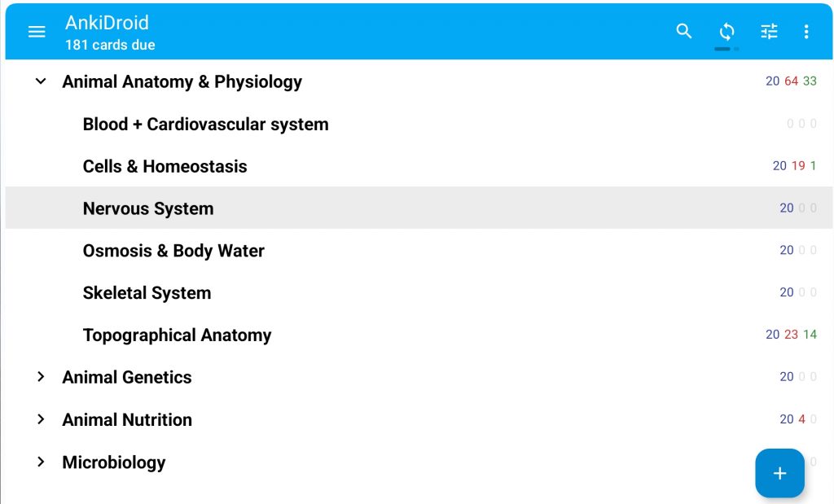Image resolution: width=834 pixels, height=504 pixels.
Task: Expand the Animal Nutrition deck
Action: pos(41,419)
